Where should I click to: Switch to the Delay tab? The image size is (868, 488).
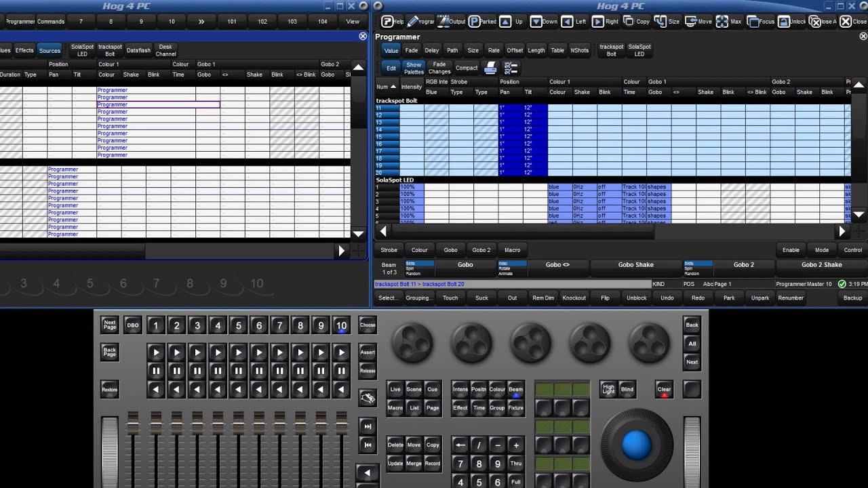point(432,50)
